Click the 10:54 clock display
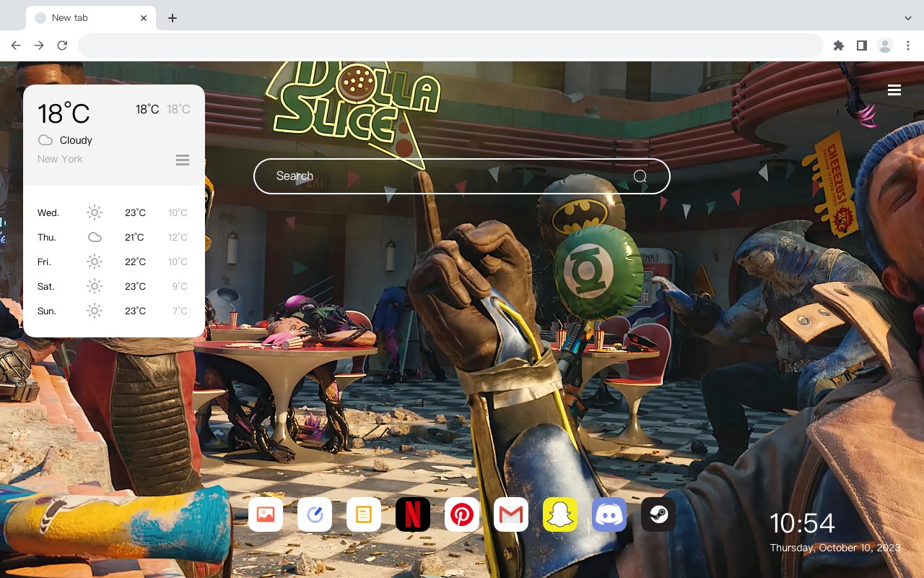The height and width of the screenshot is (578, 924). pyautogui.click(x=802, y=523)
